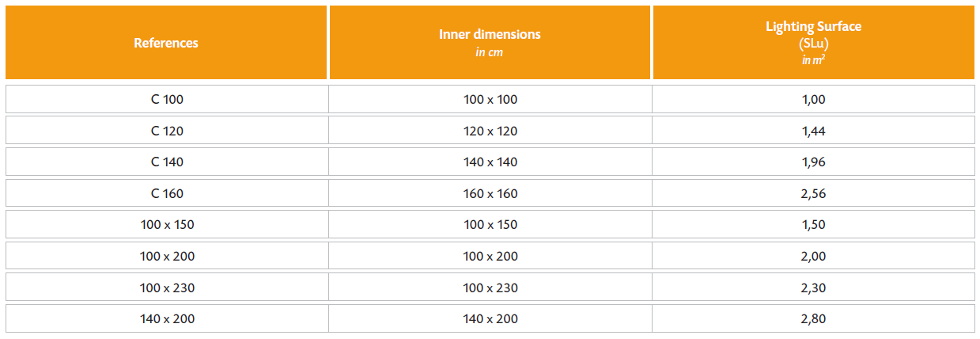Click the 100 x 150 reference cell
The image size is (980, 339).
click(166, 225)
